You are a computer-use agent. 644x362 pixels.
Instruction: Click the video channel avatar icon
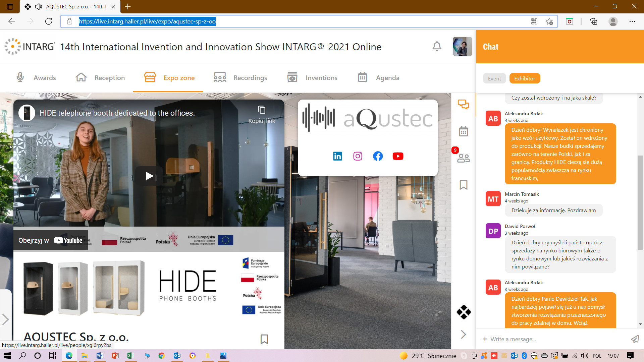pos(27,113)
